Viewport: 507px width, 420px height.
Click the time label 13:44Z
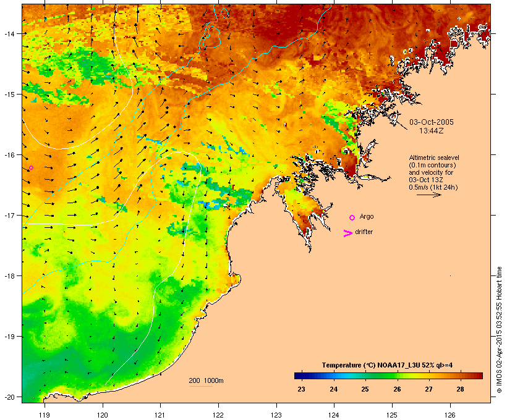(432, 131)
